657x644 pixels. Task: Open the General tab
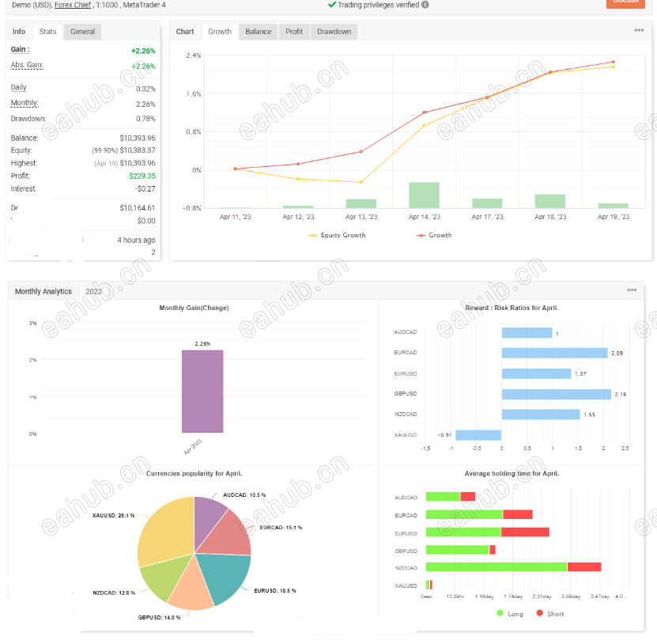(x=82, y=32)
